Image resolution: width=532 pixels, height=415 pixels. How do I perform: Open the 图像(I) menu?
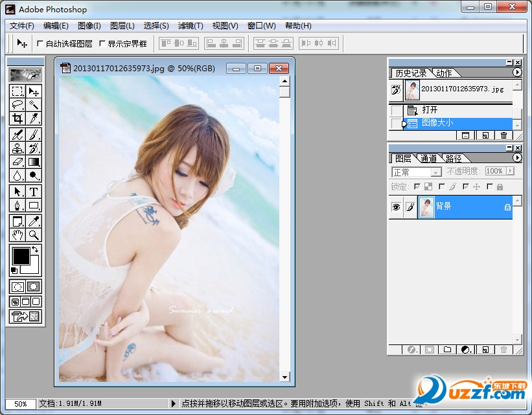click(x=89, y=26)
